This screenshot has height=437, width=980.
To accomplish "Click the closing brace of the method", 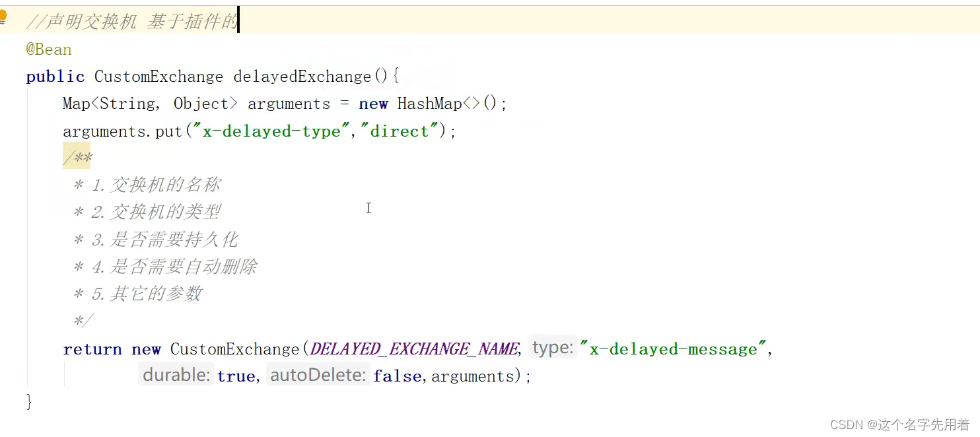I will click(x=29, y=402).
